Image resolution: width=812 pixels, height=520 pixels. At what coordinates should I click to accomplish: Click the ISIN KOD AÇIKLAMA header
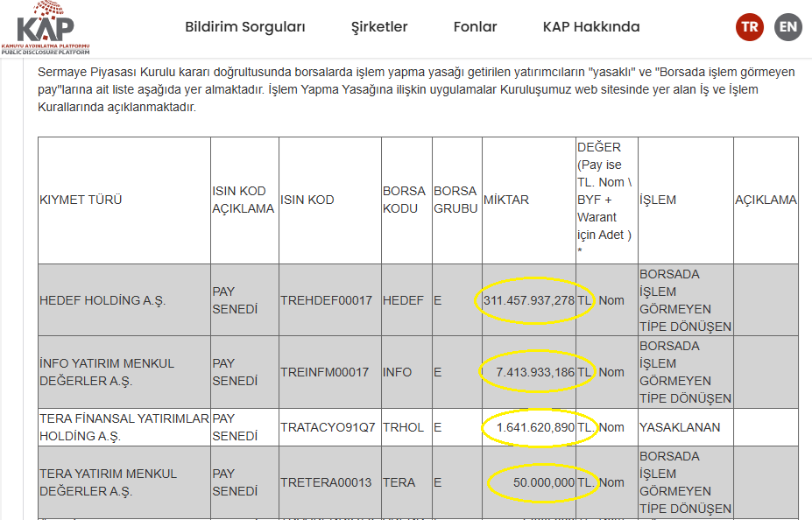(x=244, y=200)
